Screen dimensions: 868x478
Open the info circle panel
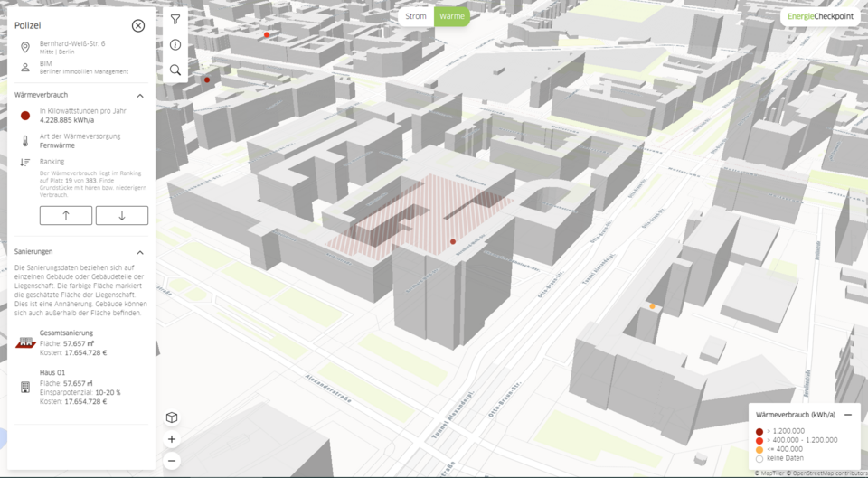175,45
